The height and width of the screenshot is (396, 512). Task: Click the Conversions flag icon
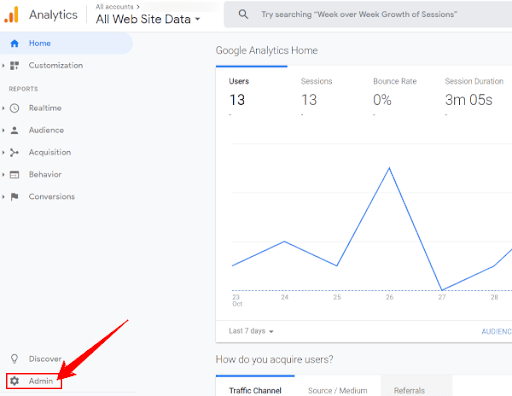(14, 197)
